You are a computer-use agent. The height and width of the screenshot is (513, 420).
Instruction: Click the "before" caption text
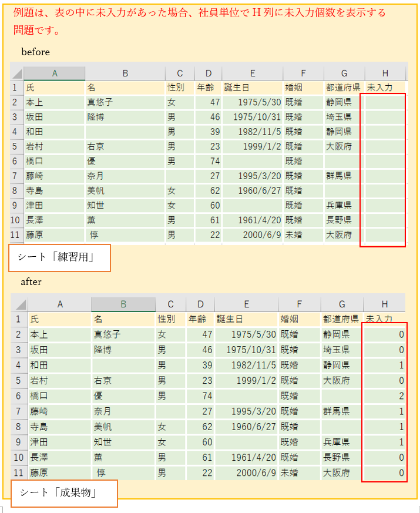point(36,52)
